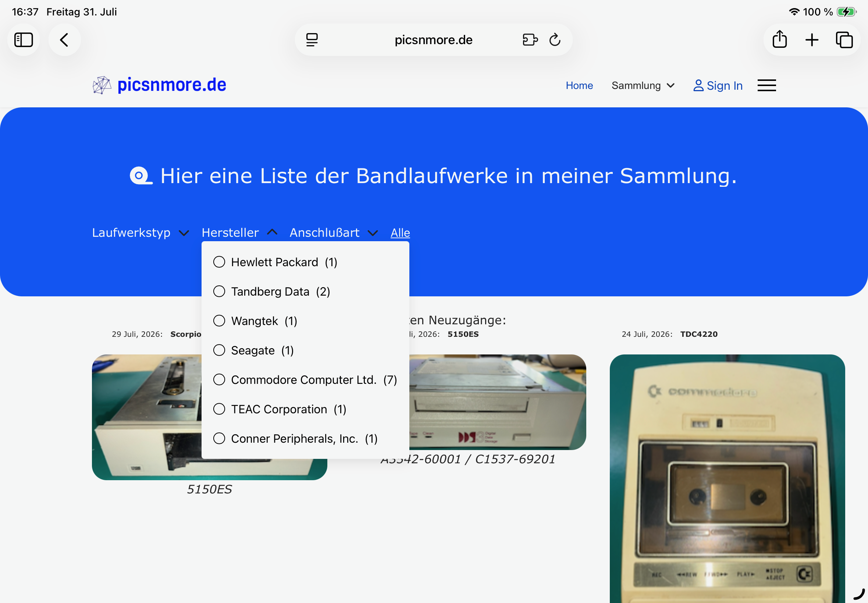The image size is (868, 603).
Task: Tap the Wi-Fi status icon
Action: tap(794, 12)
